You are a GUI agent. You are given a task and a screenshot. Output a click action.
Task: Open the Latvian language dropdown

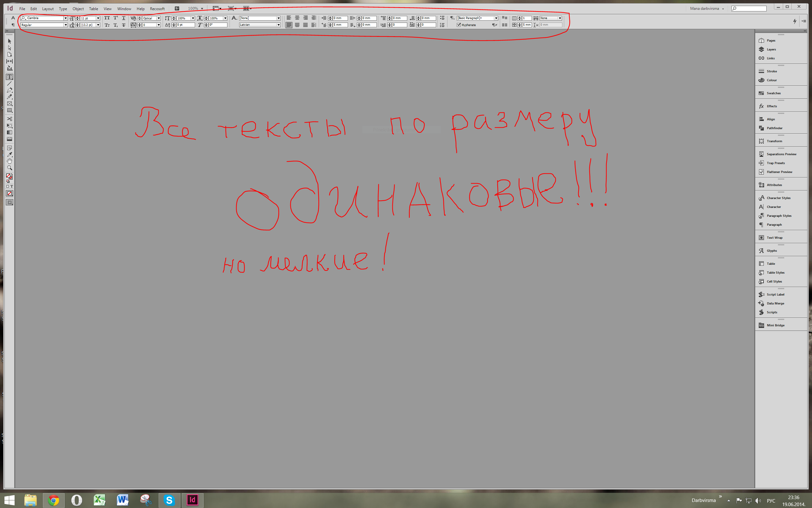tap(278, 25)
